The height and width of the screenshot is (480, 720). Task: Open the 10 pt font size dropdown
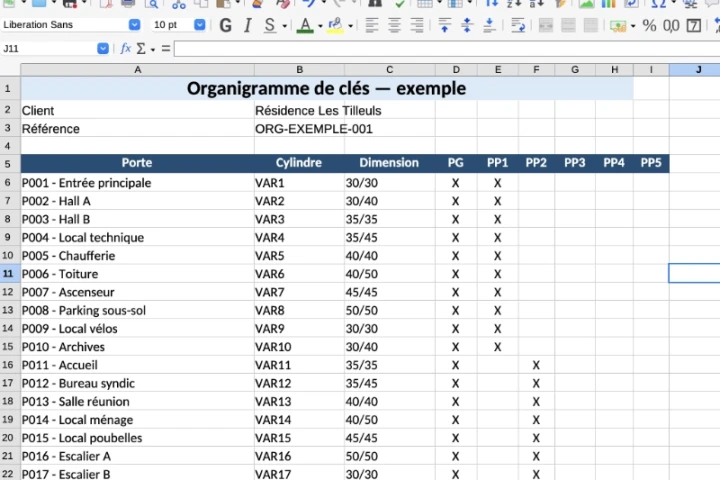(x=199, y=25)
